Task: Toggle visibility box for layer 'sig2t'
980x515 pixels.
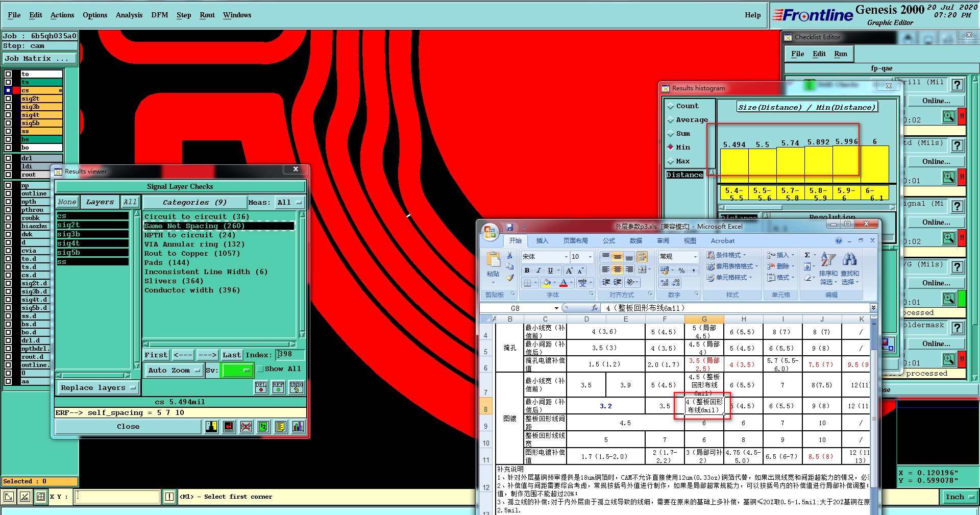Action: pyautogui.click(x=8, y=99)
